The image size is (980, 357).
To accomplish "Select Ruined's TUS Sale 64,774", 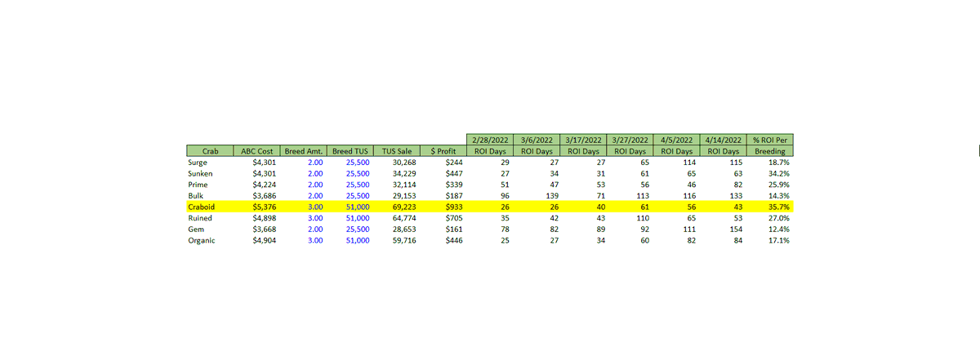I will point(405,219).
